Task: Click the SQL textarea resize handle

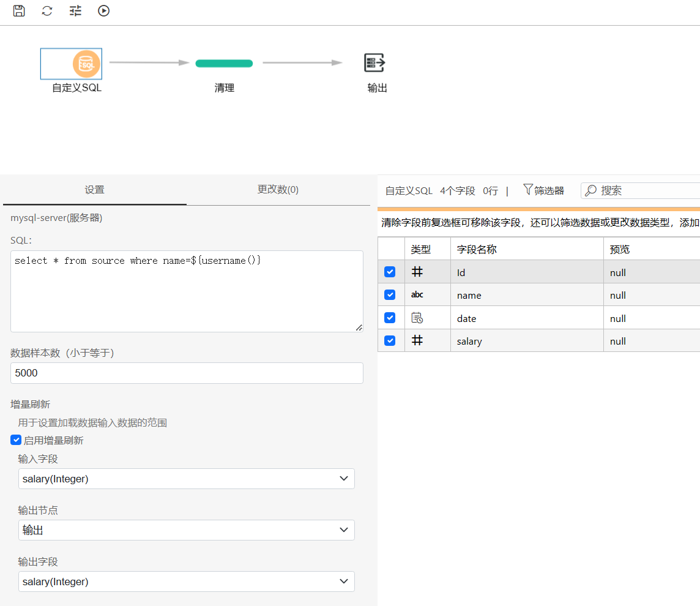Action: [x=359, y=327]
